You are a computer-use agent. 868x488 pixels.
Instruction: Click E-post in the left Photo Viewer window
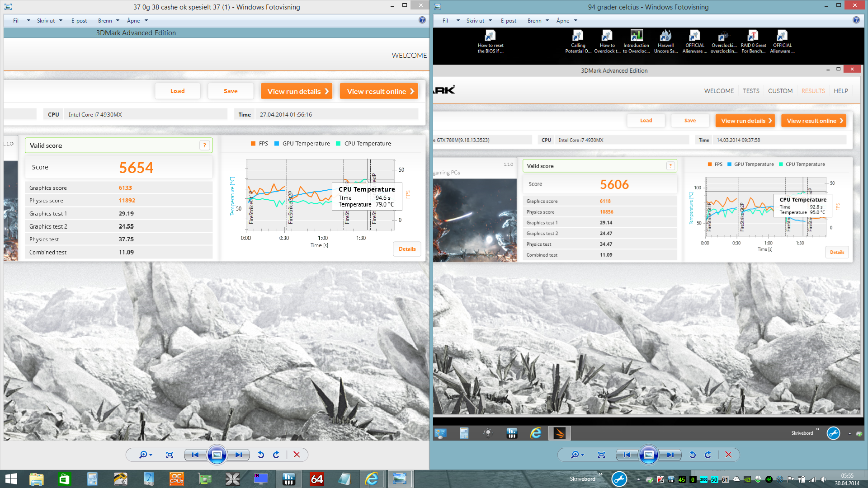[79, 21]
